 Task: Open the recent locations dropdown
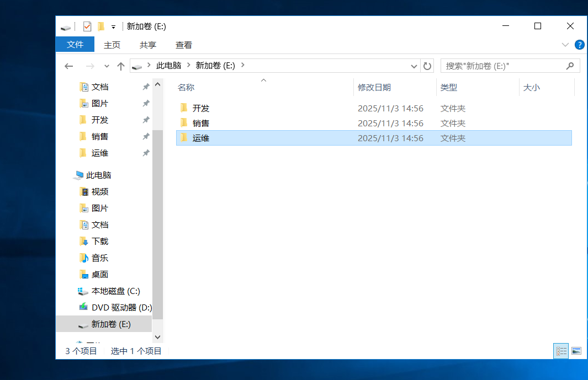(x=107, y=66)
